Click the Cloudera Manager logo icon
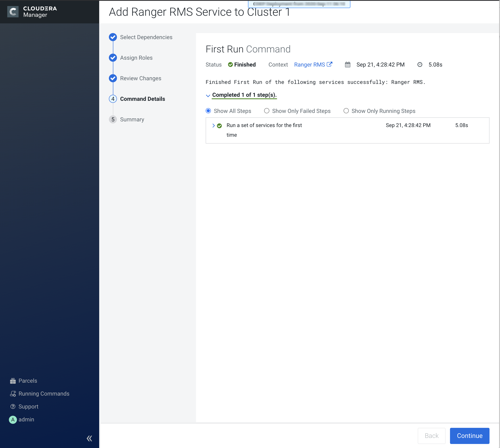The width and height of the screenshot is (500, 448). point(13,11)
